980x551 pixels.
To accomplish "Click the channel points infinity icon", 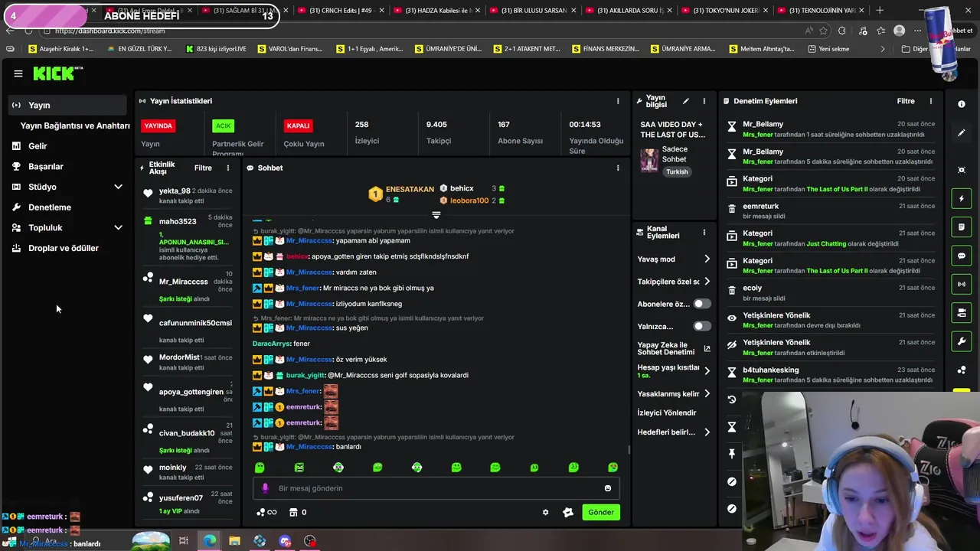I will click(267, 513).
